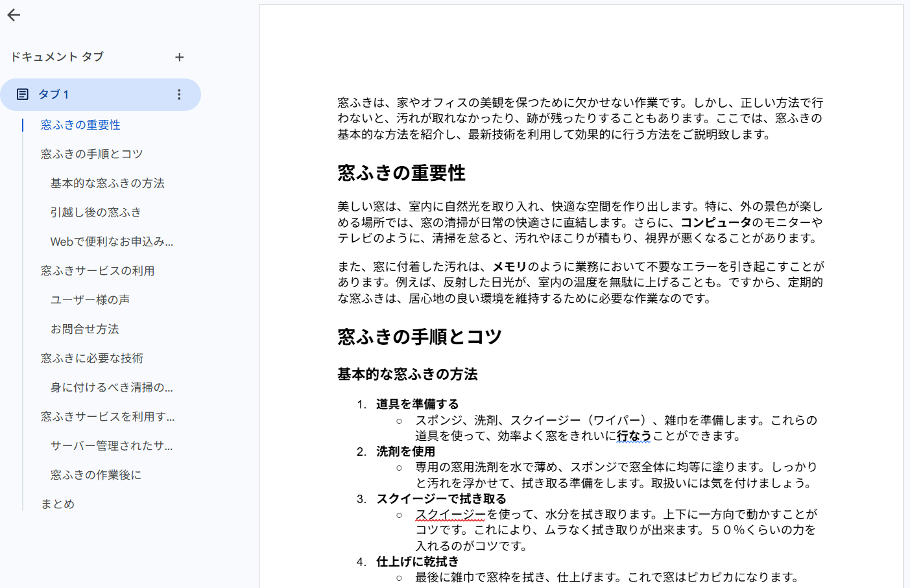Click the misspelled word スクイージー in the document
The width and height of the screenshot is (910, 588).
pyautogui.click(x=451, y=514)
